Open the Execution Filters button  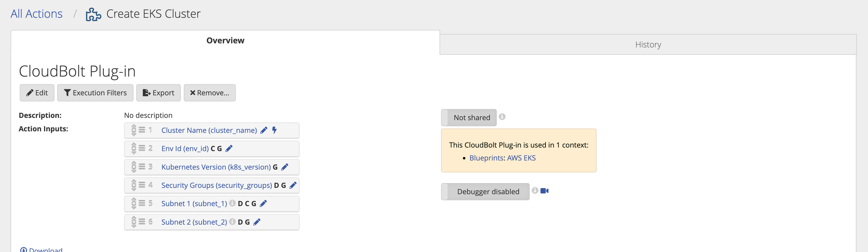95,93
